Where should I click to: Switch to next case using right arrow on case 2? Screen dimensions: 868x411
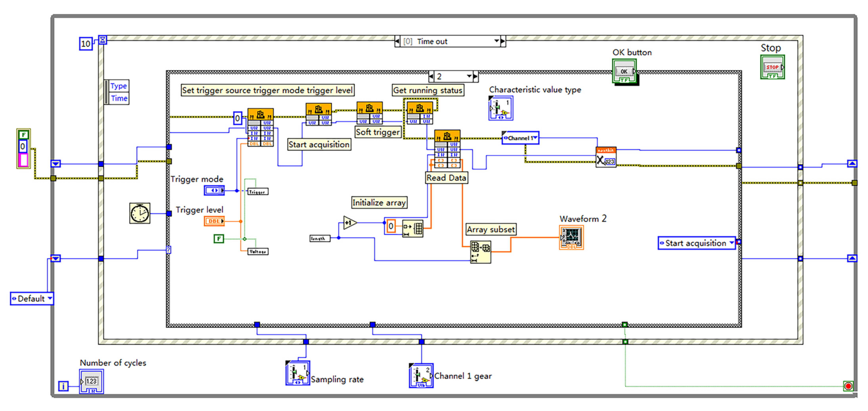[475, 77]
